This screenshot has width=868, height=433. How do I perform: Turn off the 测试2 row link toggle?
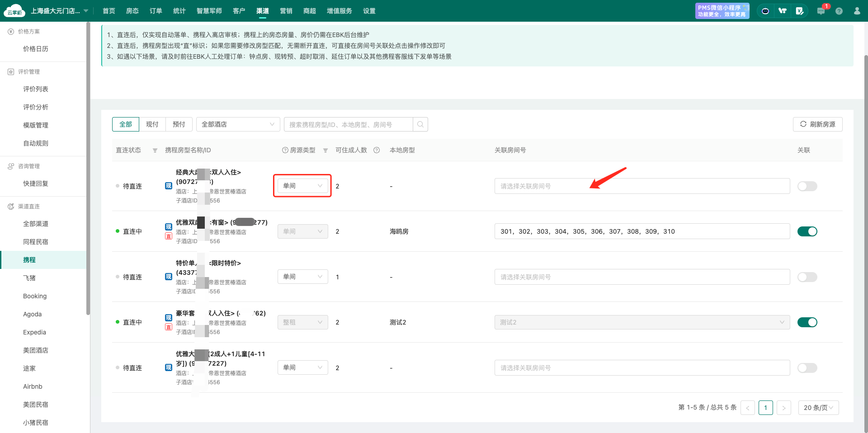807,322
